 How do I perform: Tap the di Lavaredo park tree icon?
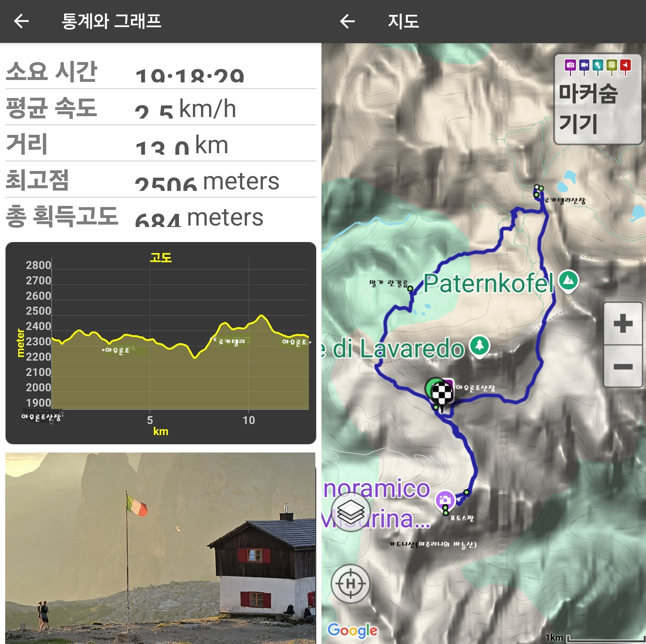point(480,346)
